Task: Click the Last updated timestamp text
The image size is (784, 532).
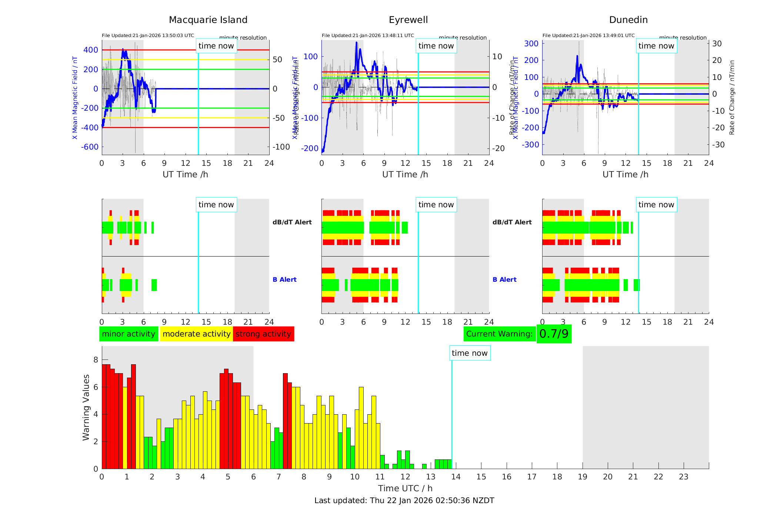Action: 404,501
